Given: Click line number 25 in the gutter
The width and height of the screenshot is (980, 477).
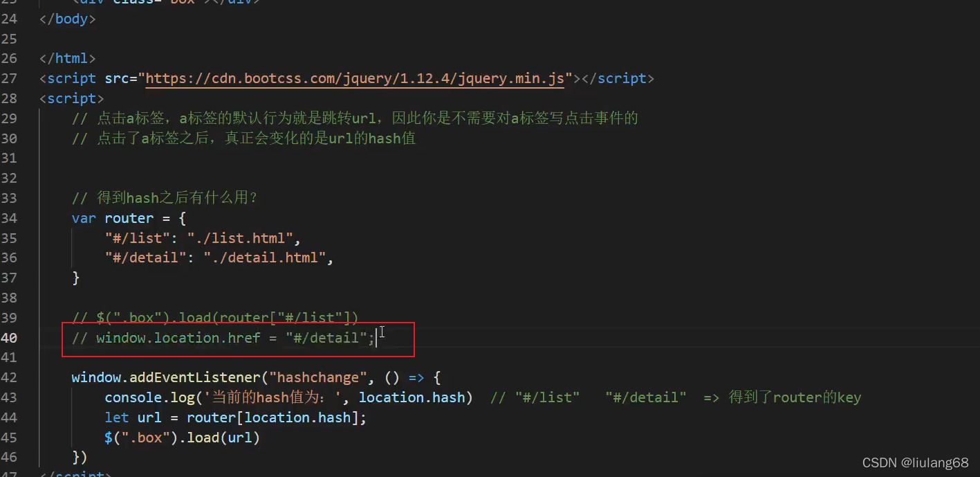Looking at the screenshot, I should click(9, 39).
